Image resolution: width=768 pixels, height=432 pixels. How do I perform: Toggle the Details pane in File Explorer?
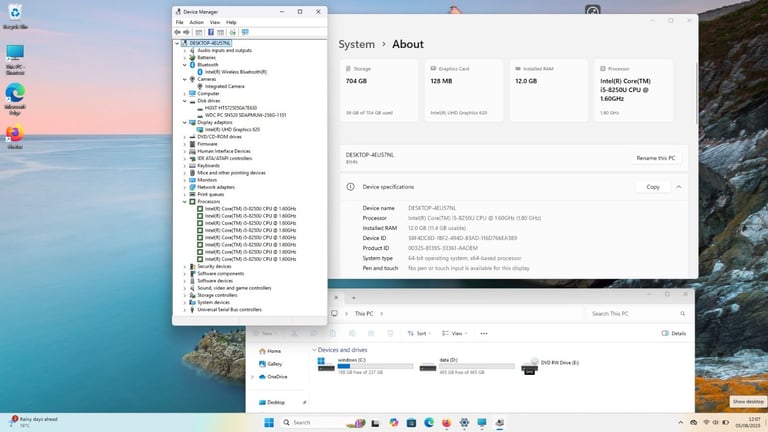(673, 334)
